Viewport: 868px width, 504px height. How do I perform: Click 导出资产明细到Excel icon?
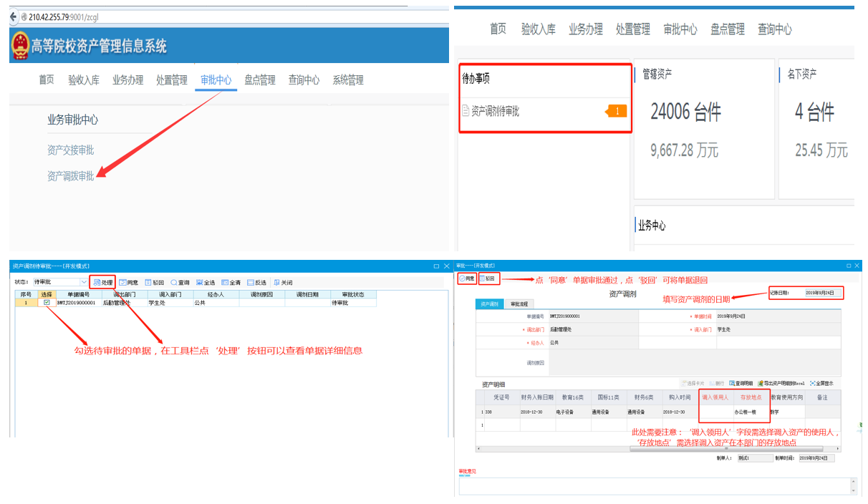coord(760,384)
